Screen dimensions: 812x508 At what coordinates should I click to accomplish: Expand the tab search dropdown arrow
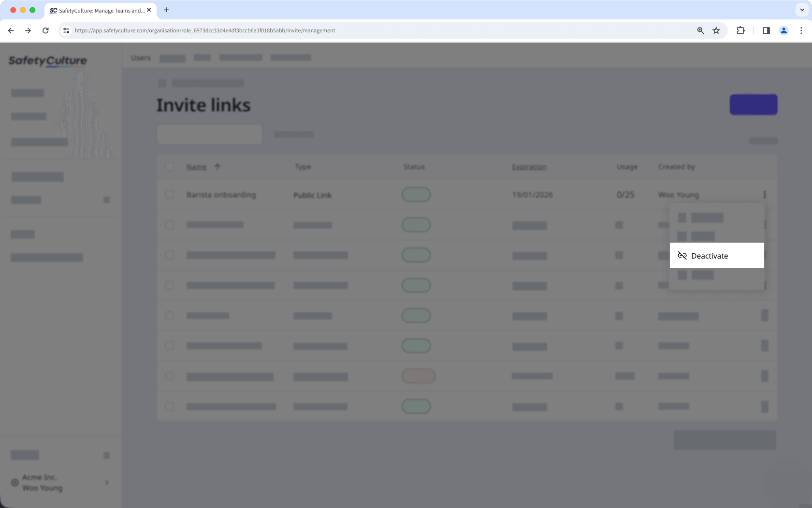click(802, 10)
